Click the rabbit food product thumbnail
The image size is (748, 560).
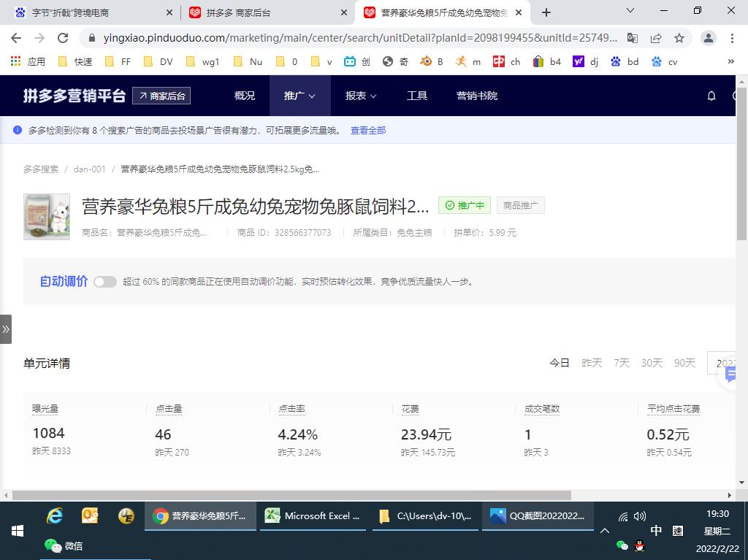(47, 217)
